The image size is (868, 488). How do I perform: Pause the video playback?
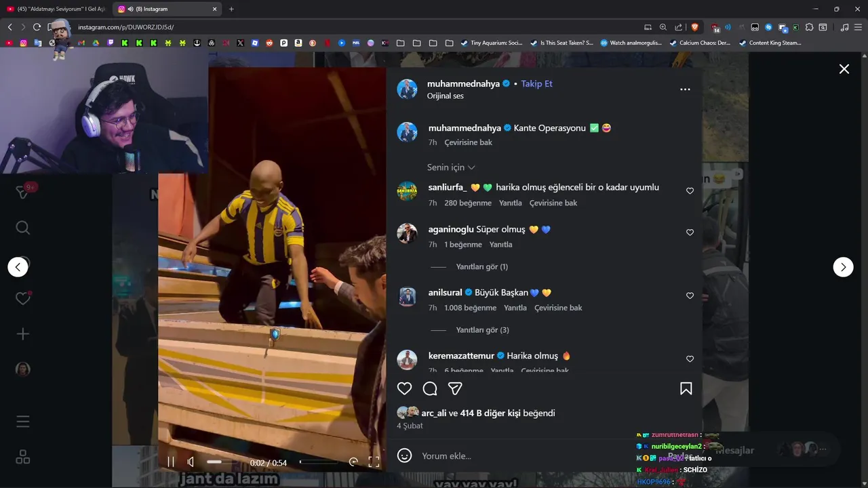pos(171,462)
